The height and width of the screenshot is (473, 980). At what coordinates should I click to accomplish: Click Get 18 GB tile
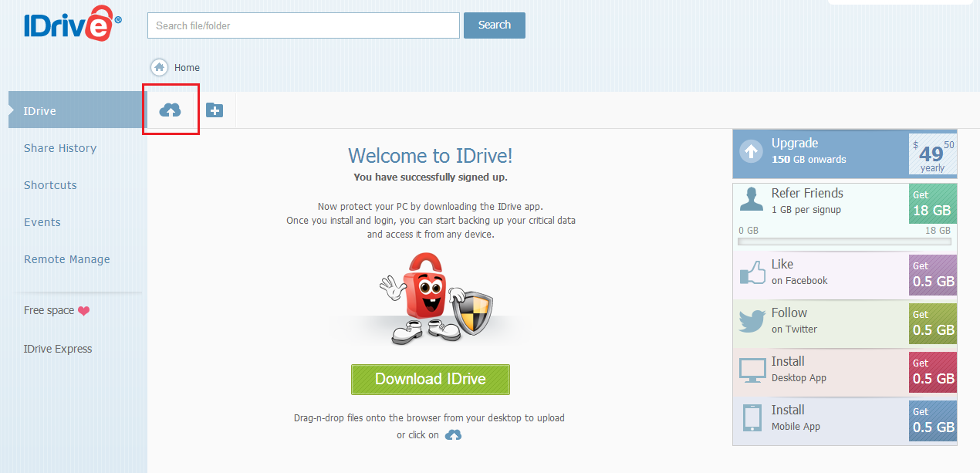point(933,204)
